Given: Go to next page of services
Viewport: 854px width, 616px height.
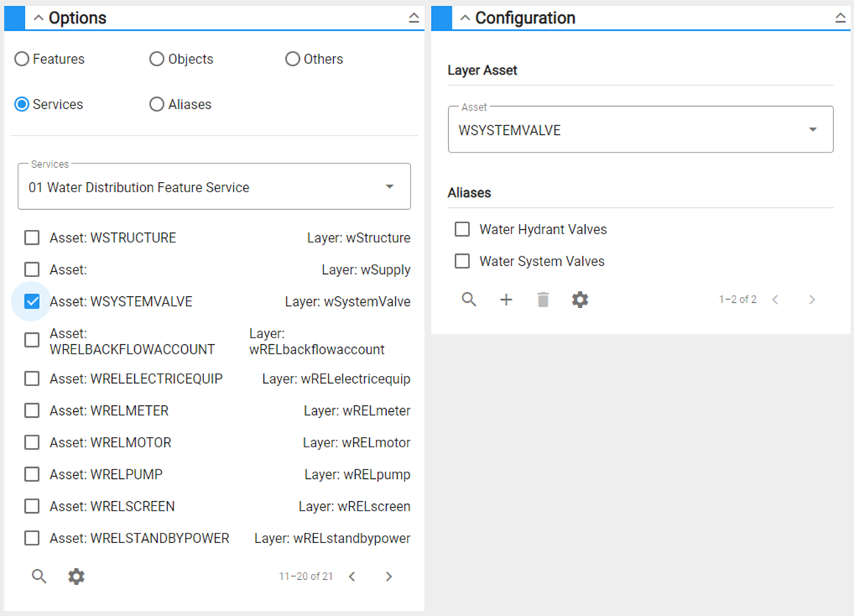Looking at the screenshot, I should [x=389, y=576].
